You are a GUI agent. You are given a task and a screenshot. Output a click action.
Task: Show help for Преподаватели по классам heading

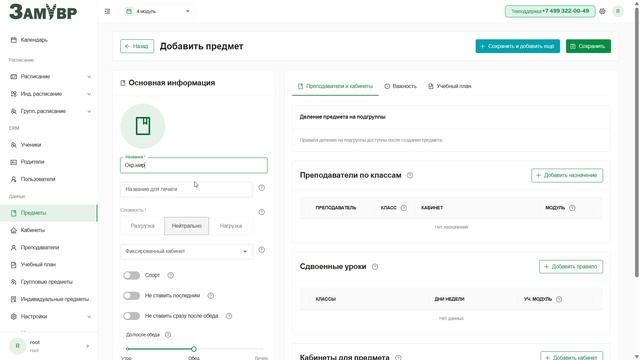pyautogui.click(x=410, y=175)
